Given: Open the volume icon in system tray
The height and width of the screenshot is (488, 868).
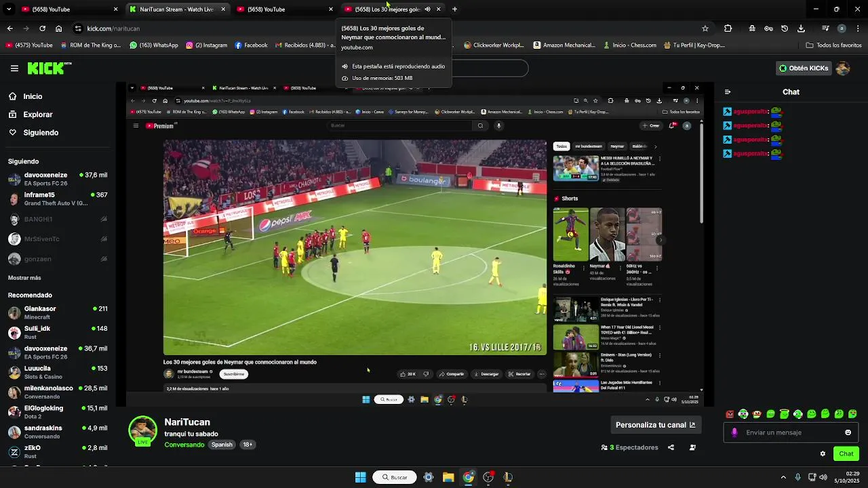Looking at the screenshot, I should [x=823, y=477].
